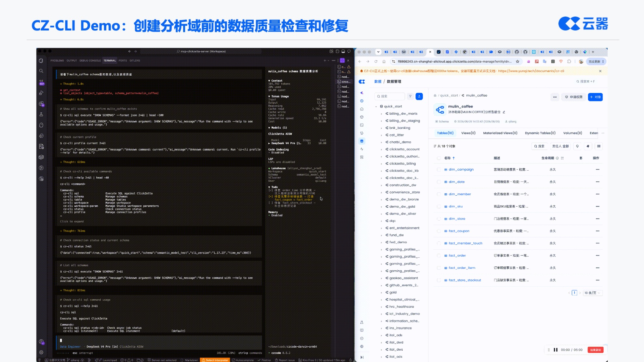Click ClickZetta logo at top of sidebar
The image size is (644, 362).
click(x=362, y=82)
